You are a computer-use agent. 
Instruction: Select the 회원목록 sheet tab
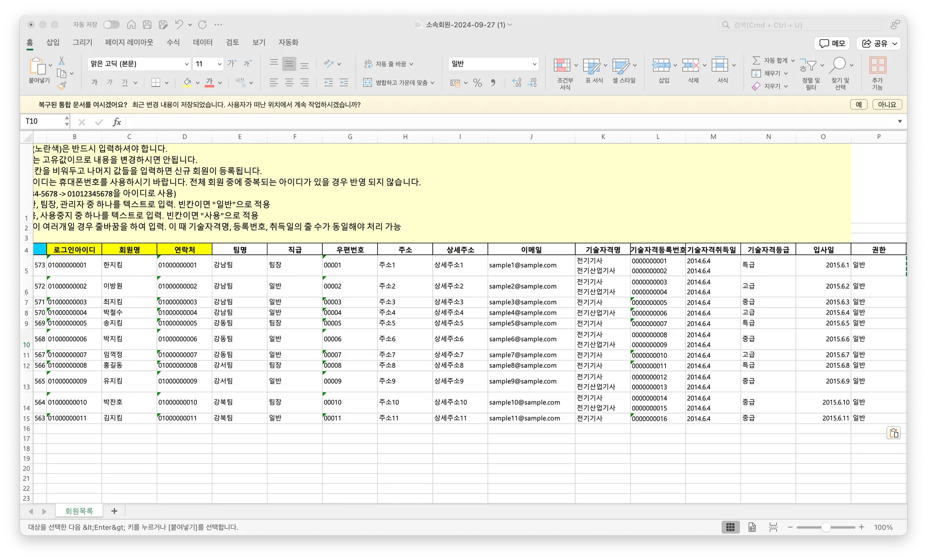[79, 511]
